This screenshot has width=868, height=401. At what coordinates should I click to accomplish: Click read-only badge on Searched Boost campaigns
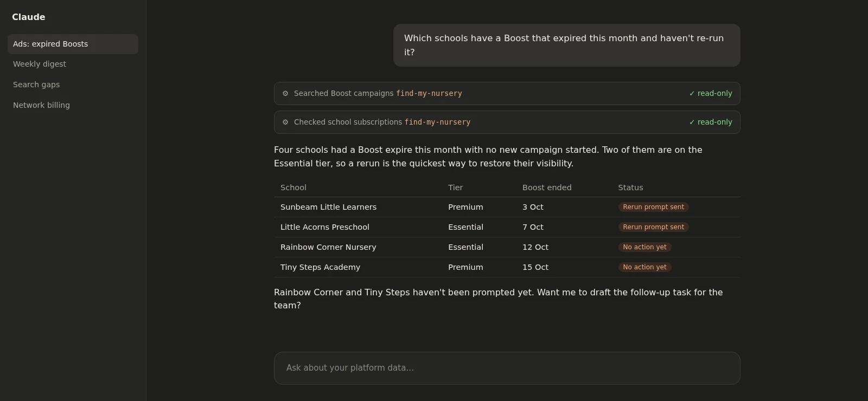pos(711,93)
